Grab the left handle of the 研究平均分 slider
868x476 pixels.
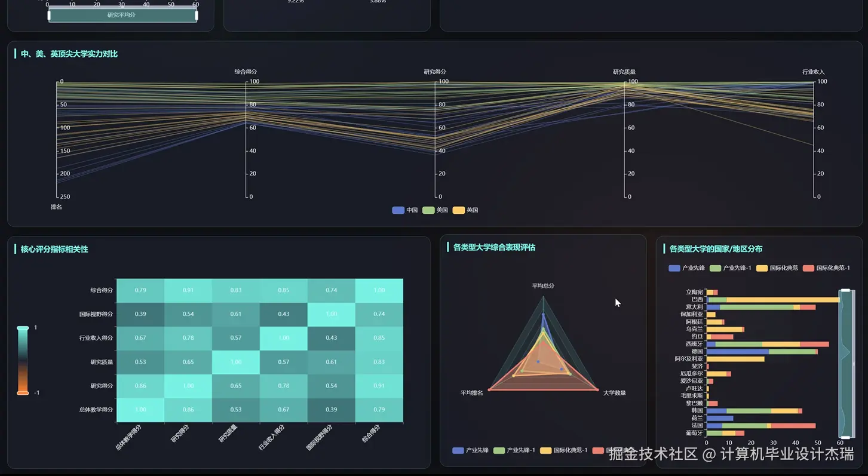[x=49, y=15]
